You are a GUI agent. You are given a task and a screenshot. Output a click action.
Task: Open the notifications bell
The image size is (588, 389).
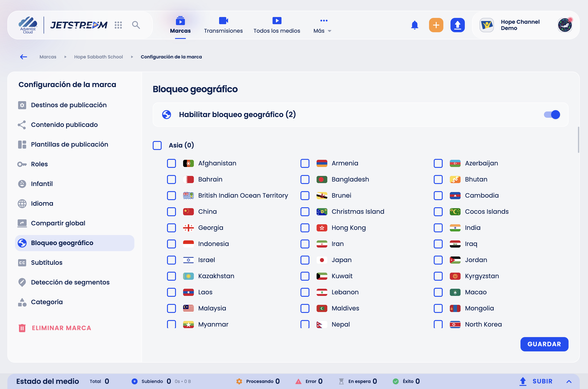coord(415,25)
